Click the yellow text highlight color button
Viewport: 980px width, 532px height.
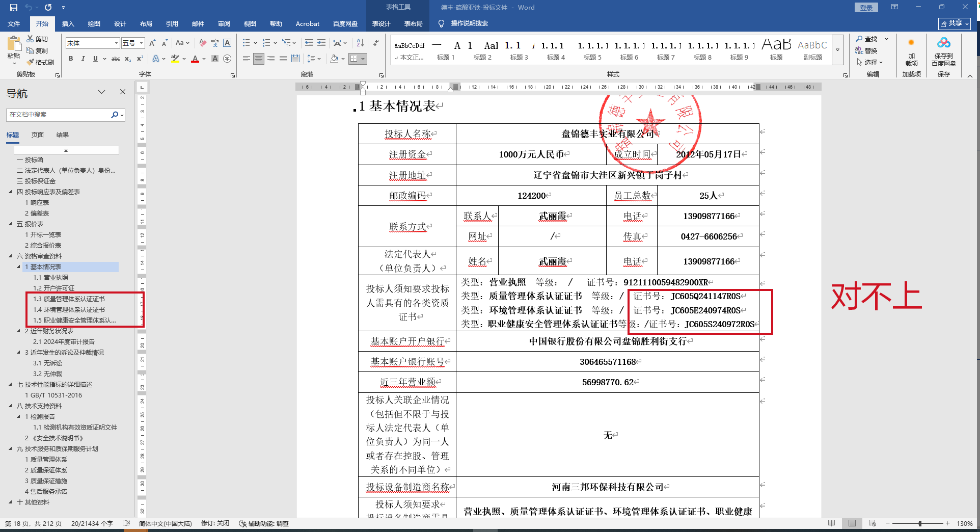point(175,59)
